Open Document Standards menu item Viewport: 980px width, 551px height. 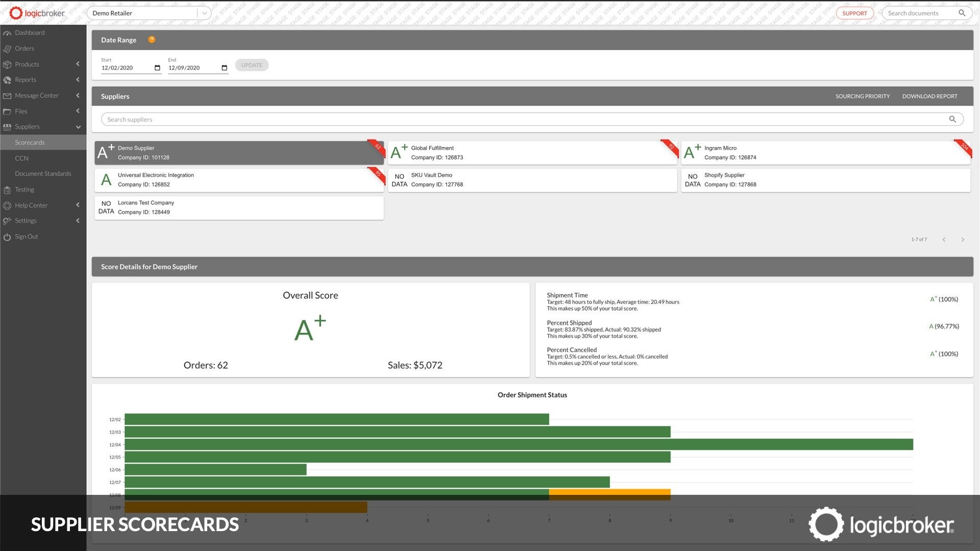pyautogui.click(x=43, y=173)
